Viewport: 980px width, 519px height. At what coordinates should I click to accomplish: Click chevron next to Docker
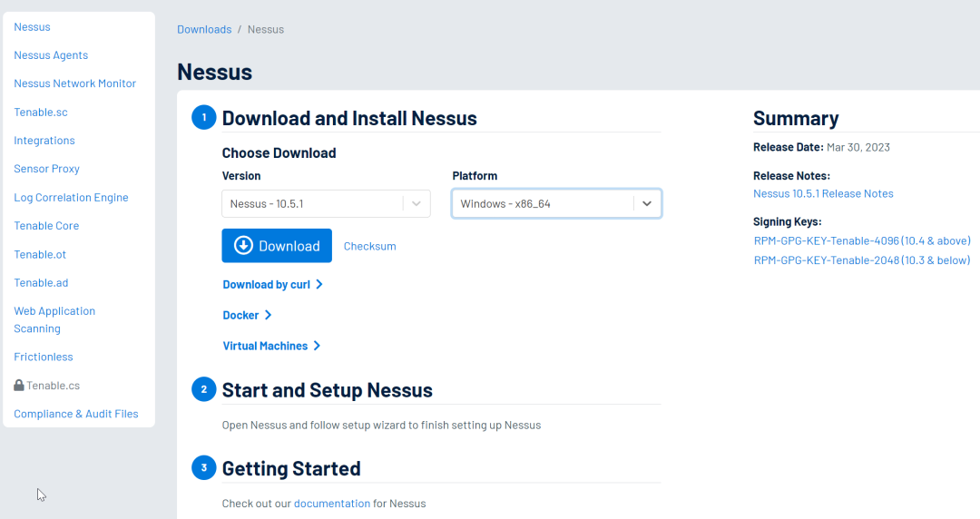coord(268,315)
